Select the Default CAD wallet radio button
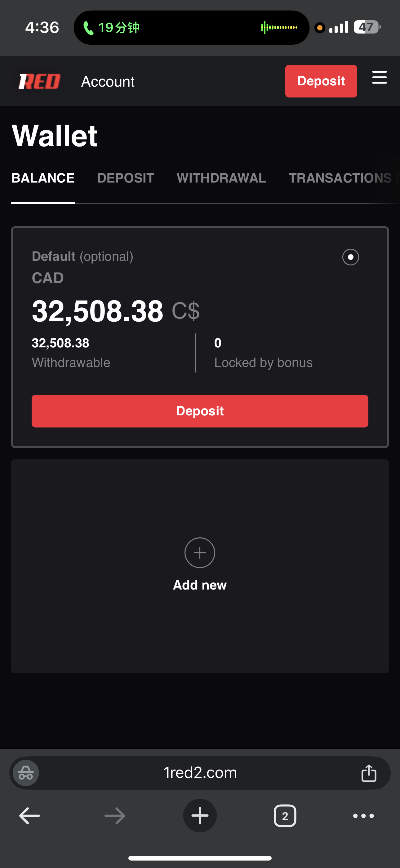The image size is (400, 868). (x=350, y=257)
